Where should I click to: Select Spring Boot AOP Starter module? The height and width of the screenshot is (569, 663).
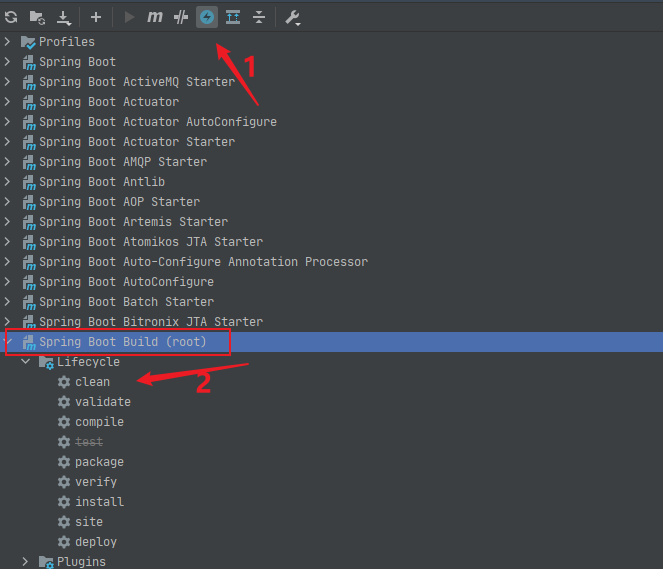pos(120,202)
